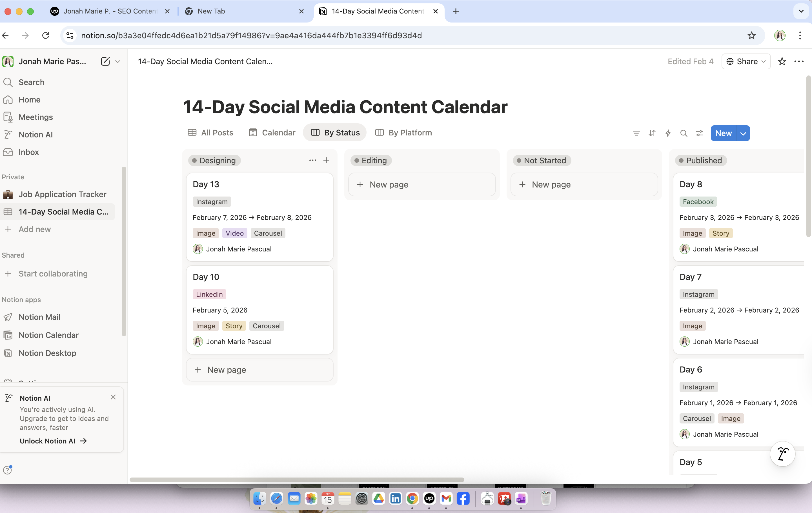Click the compose new page icon

[105, 61]
